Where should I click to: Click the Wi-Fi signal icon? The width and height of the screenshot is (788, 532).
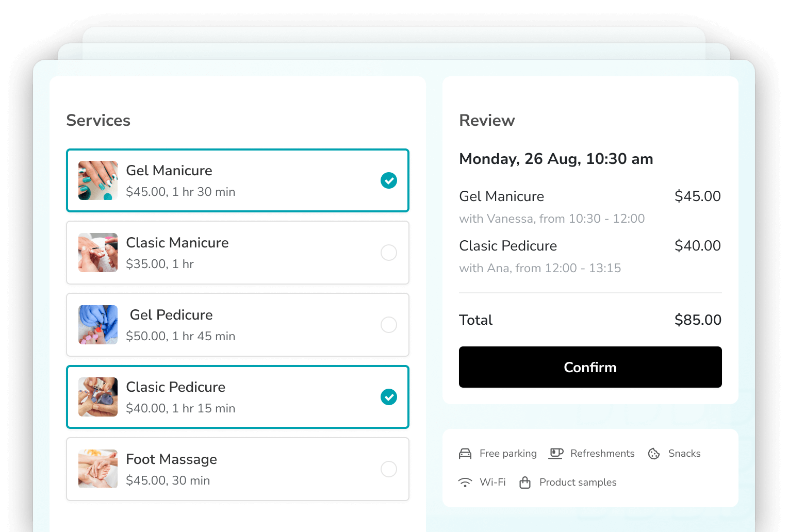465,483
